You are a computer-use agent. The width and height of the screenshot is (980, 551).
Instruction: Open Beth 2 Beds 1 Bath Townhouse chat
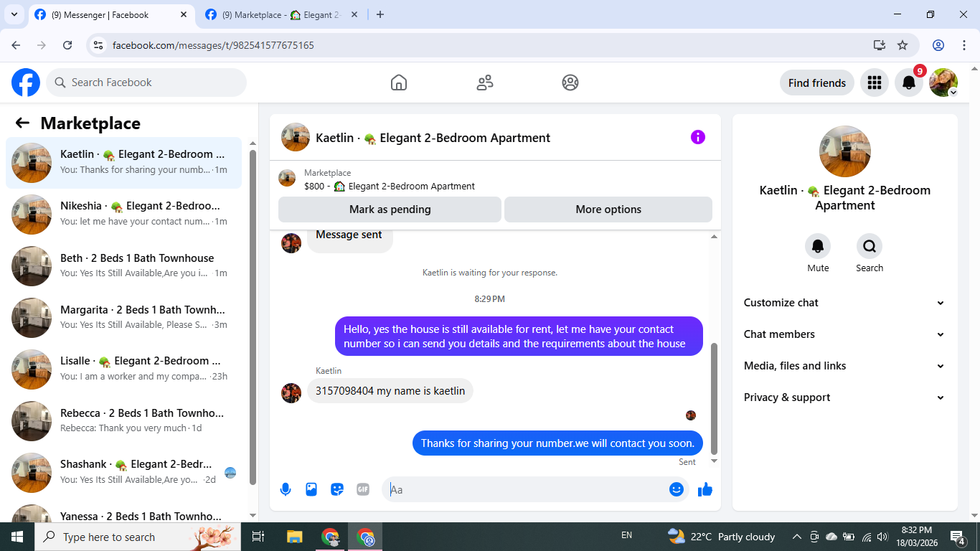tap(123, 266)
